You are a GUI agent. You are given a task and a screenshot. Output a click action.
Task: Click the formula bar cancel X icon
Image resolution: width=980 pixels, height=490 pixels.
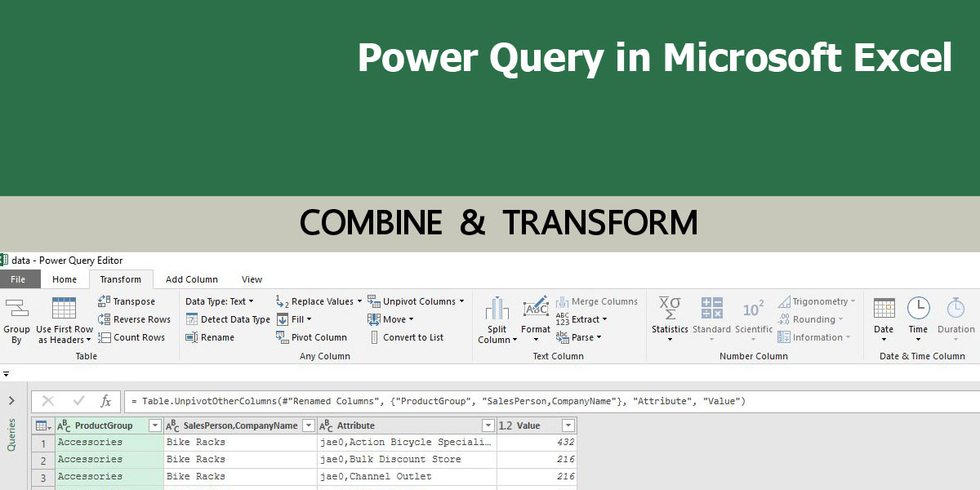[x=47, y=401]
